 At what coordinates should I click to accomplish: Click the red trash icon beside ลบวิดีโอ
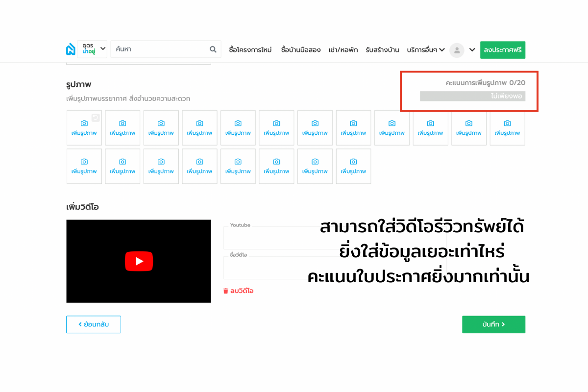226,291
